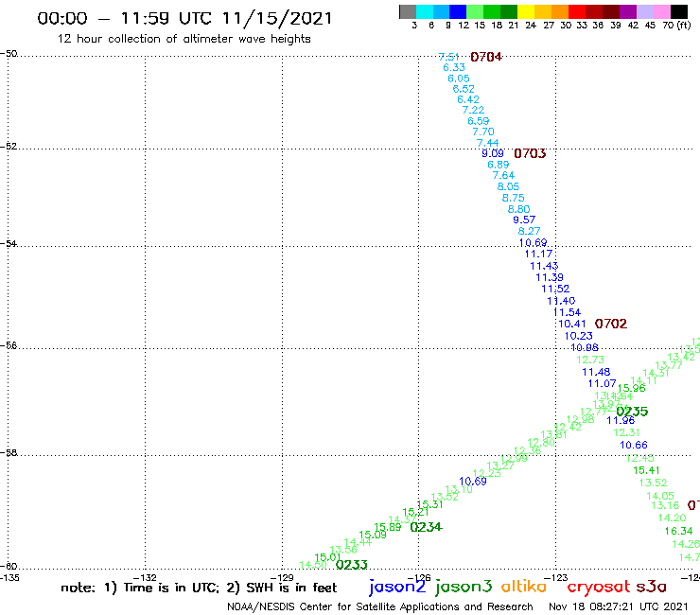The width and height of the screenshot is (700, 615).
Task: Click the blue 10.66 wave reading
Action: pyautogui.click(x=634, y=446)
